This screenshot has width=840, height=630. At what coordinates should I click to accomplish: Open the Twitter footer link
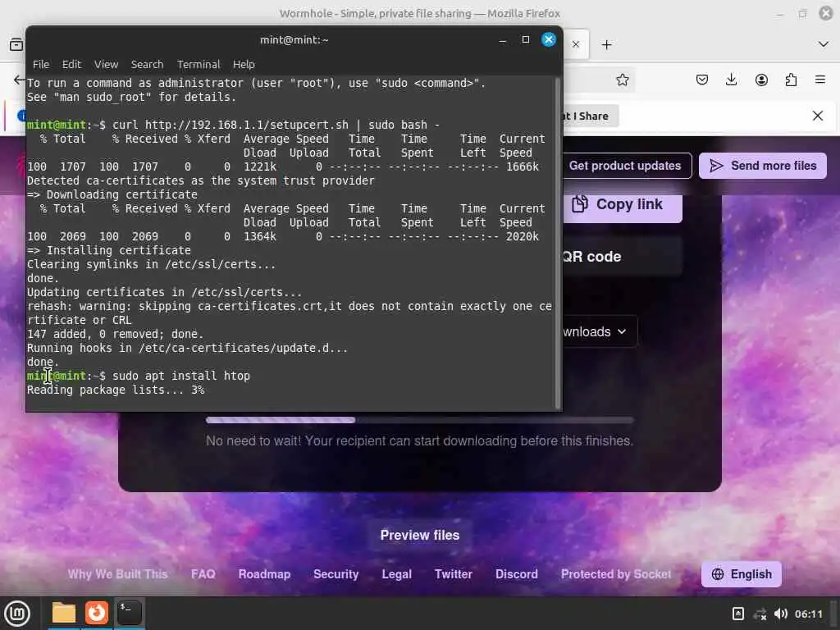click(x=453, y=574)
